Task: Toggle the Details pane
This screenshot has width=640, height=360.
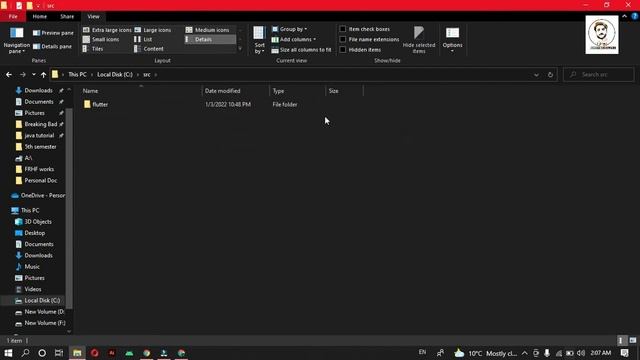Action: pos(52,47)
